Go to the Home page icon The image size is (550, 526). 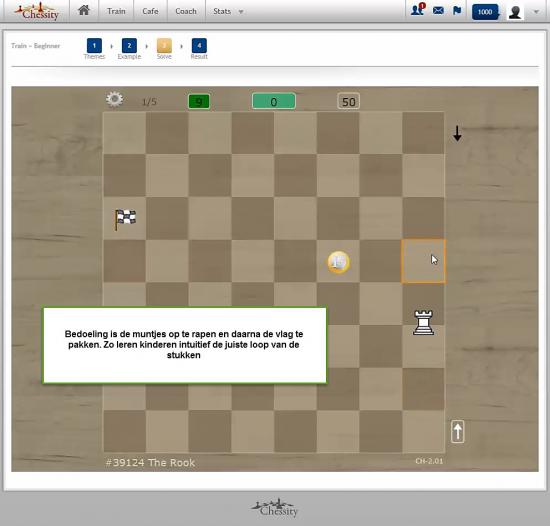coord(84,10)
